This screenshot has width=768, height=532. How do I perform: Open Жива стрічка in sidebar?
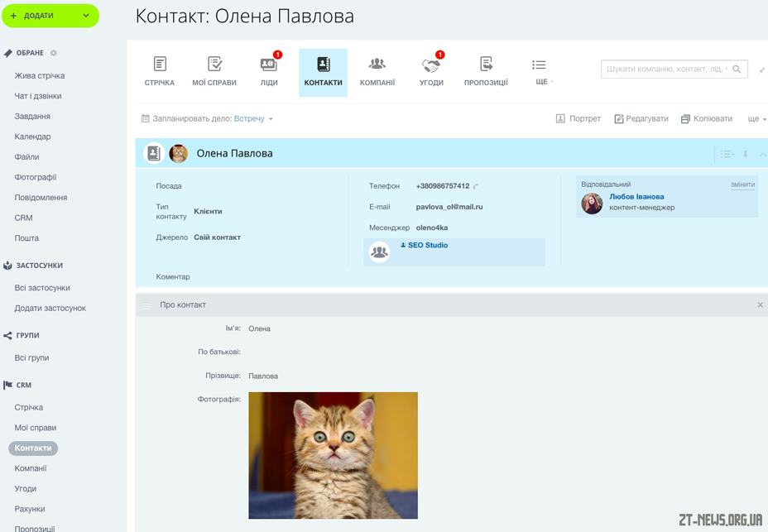point(40,75)
